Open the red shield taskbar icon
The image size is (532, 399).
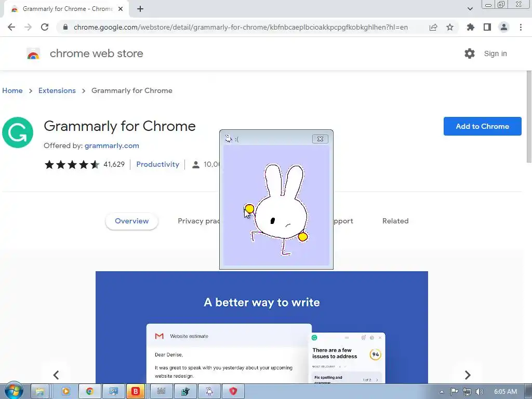point(233,392)
